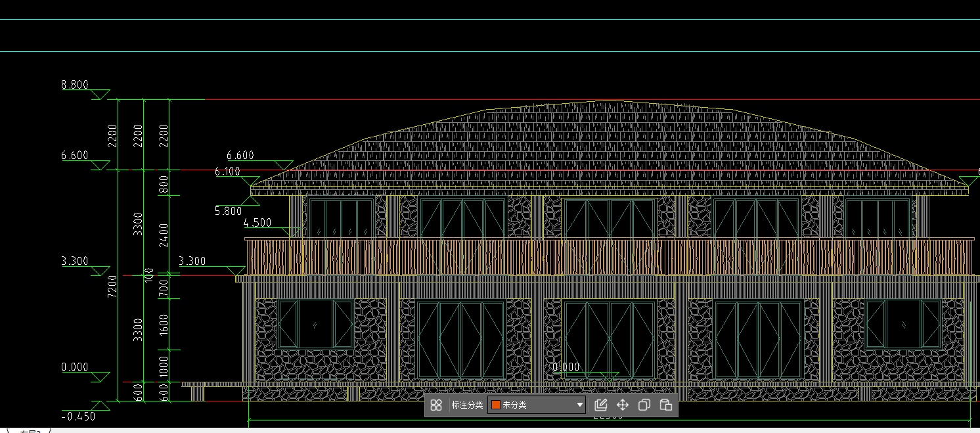The image size is (980, 433).
Task: Click the 1600 vertical dimension text
Action: (164, 325)
